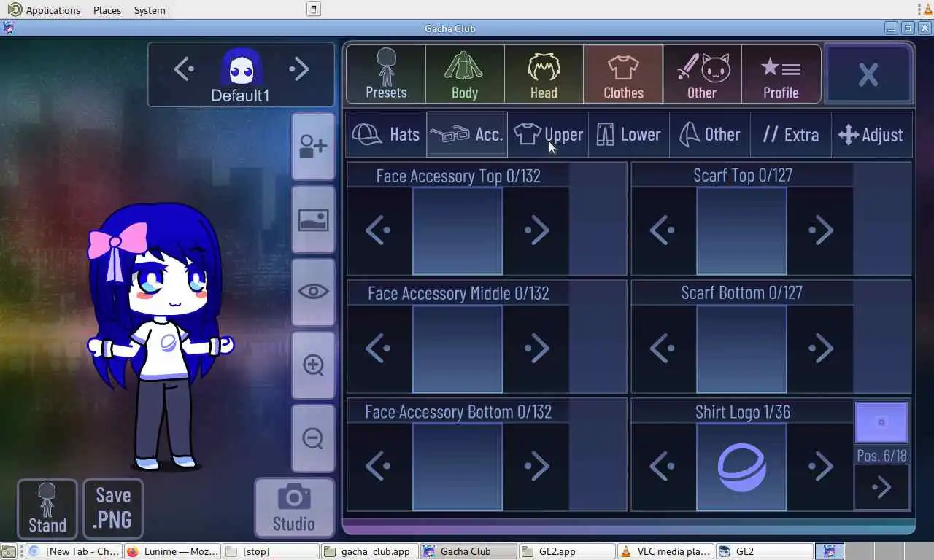Switch to the Other bell subtab
This screenshot has height=560, width=934.
[x=710, y=134]
